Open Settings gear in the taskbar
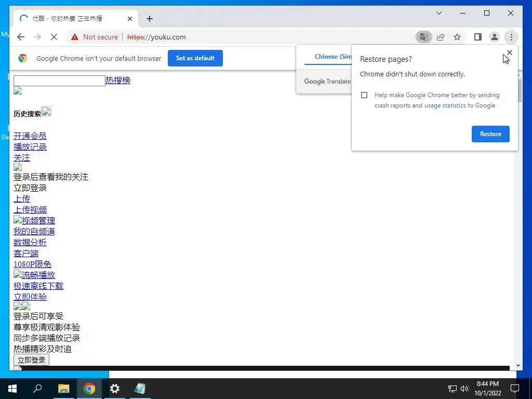532x399 pixels. click(x=115, y=389)
